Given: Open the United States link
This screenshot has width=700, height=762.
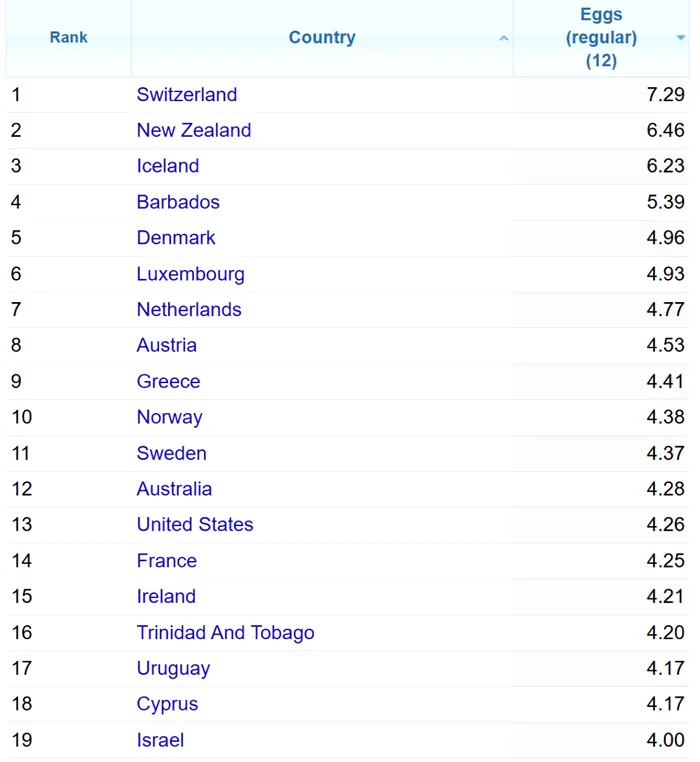Looking at the screenshot, I should coord(195,525).
